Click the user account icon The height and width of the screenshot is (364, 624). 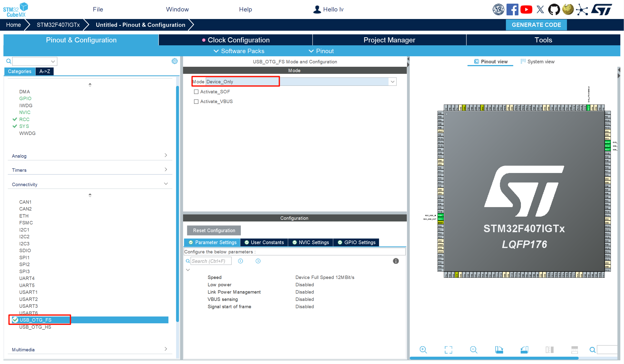(x=317, y=10)
